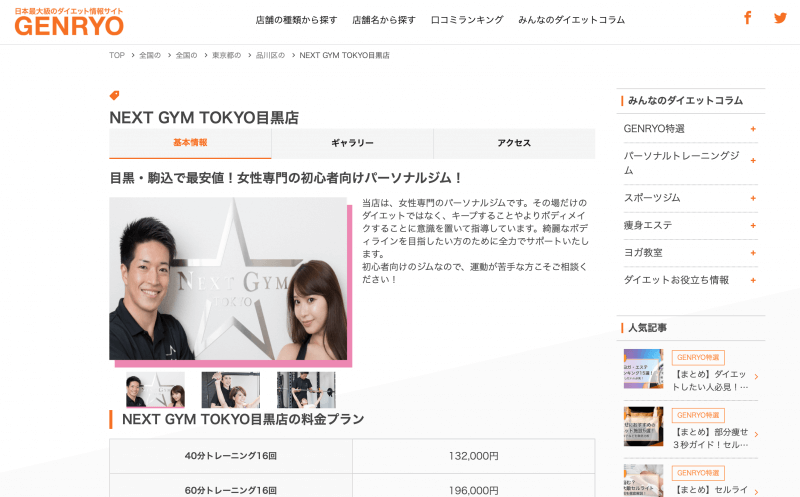The image size is (800, 497).
Task: Open 品川区の breadcrumb link
Action: pyautogui.click(x=270, y=55)
